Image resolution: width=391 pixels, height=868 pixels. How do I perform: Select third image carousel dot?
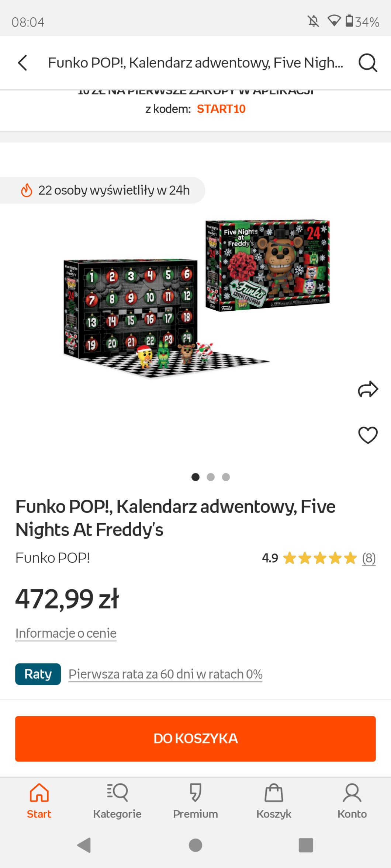226,477
